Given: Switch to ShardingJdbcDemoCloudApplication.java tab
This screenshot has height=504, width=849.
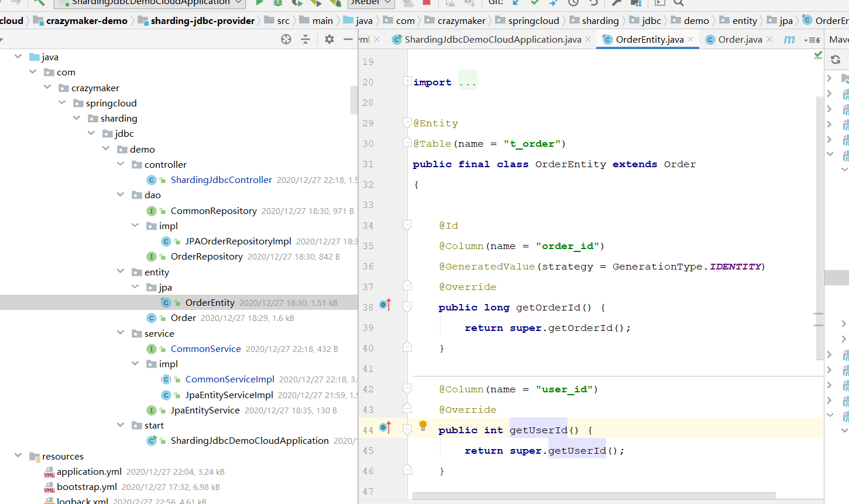Looking at the screenshot, I should pyautogui.click(x=493, y=39).
